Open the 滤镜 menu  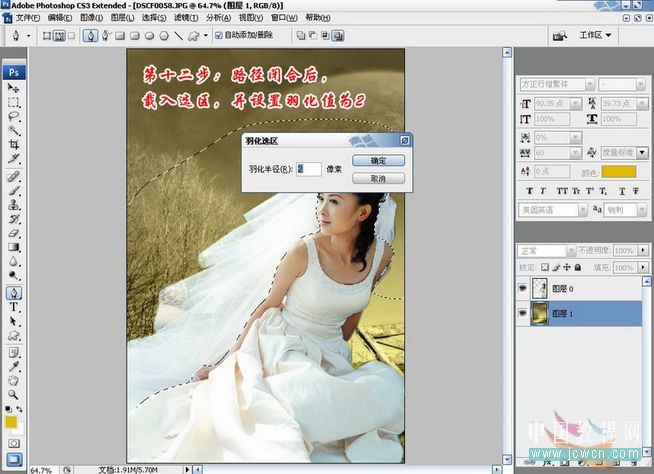tap(184, 18)
